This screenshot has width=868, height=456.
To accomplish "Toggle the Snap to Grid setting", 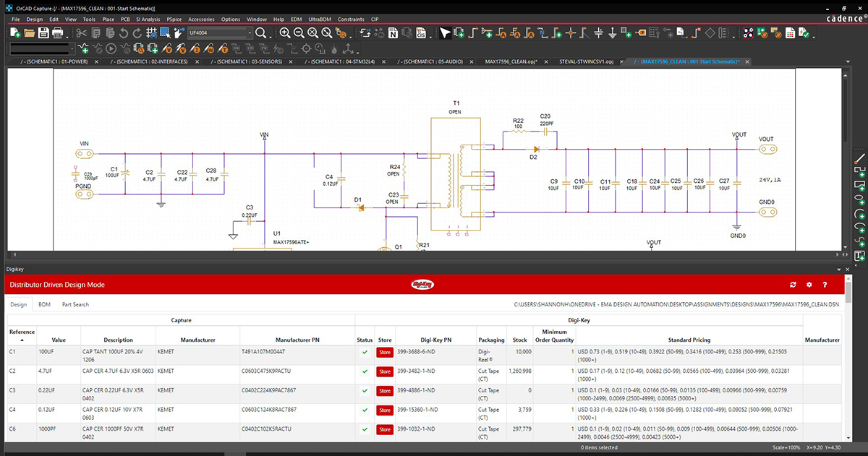I will (150, 33).
